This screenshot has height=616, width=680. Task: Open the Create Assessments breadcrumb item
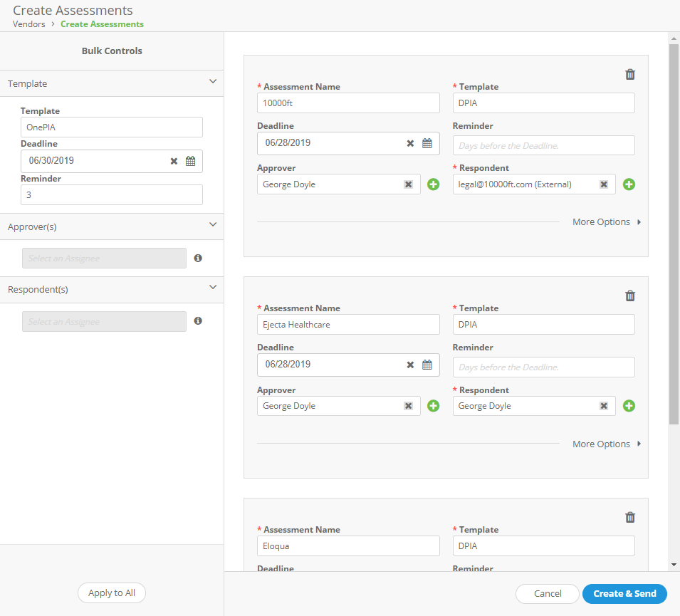pyautogui.click(x=102, y=24)
